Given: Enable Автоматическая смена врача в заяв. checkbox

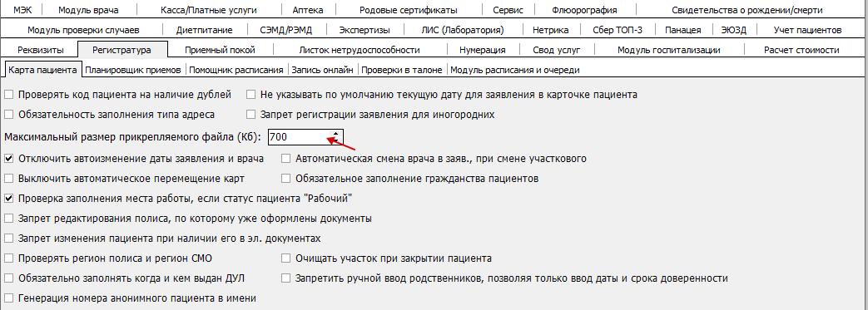Looking at the screenshot, I should tap(285, 159).
